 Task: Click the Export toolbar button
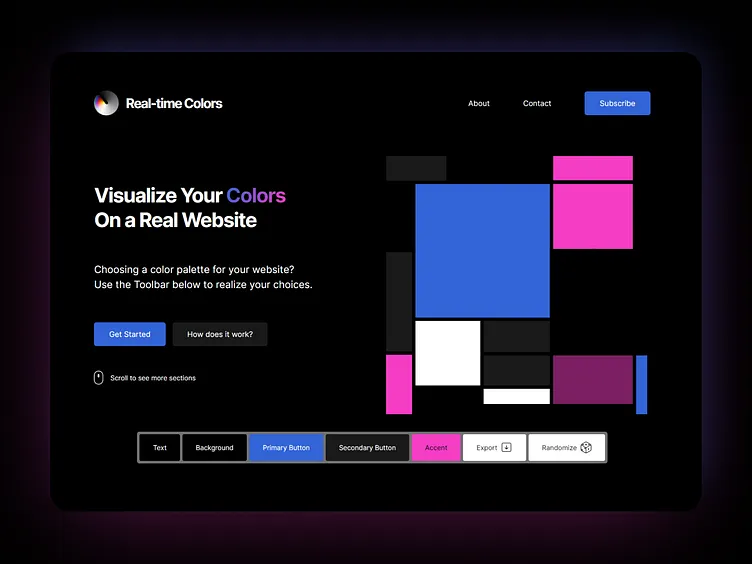[x=494, y=447]
